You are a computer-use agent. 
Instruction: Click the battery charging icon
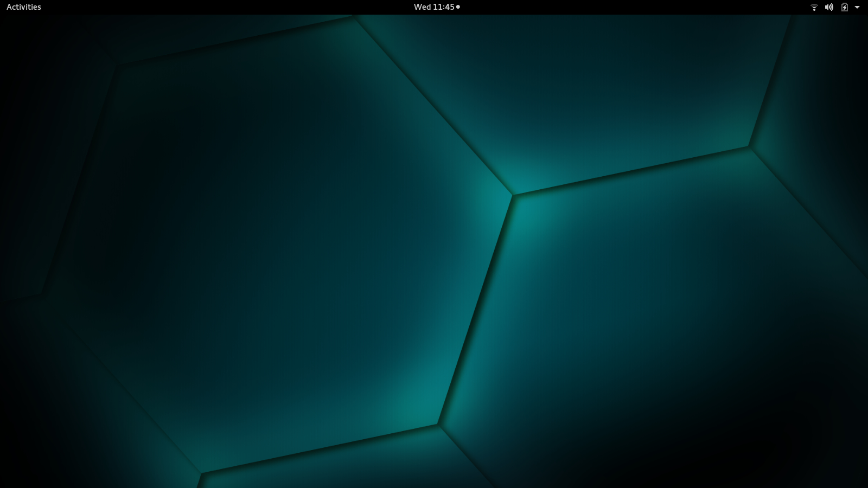coord(844,7)
